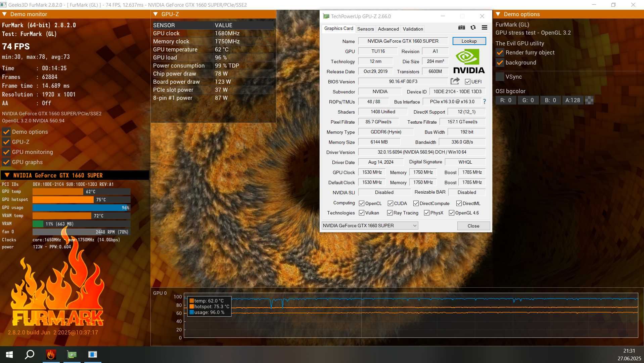Viewport: 644px width, 363px height.
Task: Click the FurMark title bar icon
Action: coord(4,5)
